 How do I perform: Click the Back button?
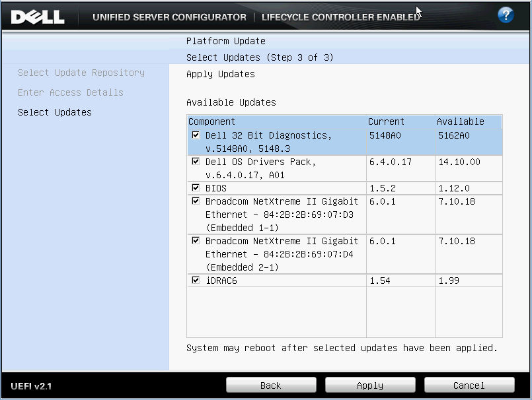(x=271, y=385)
